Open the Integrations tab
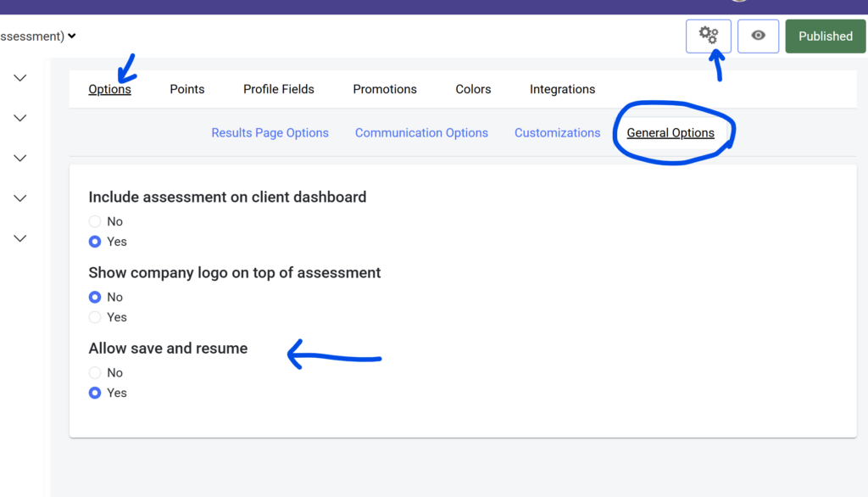Image resolution: width=868 pixels, height=497 pixels. [x=563, y=89]
